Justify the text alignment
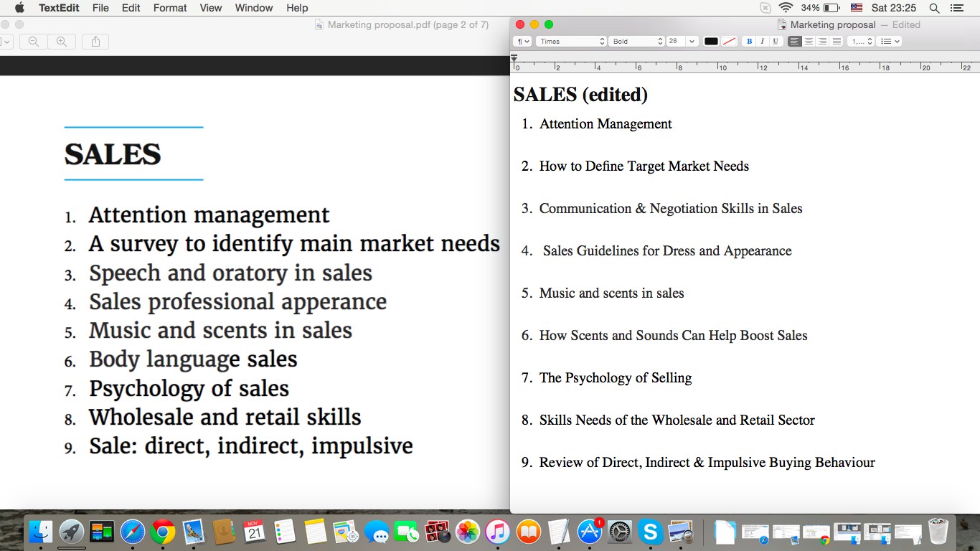This screenshot has width=980, height=551. pos(837,42)
